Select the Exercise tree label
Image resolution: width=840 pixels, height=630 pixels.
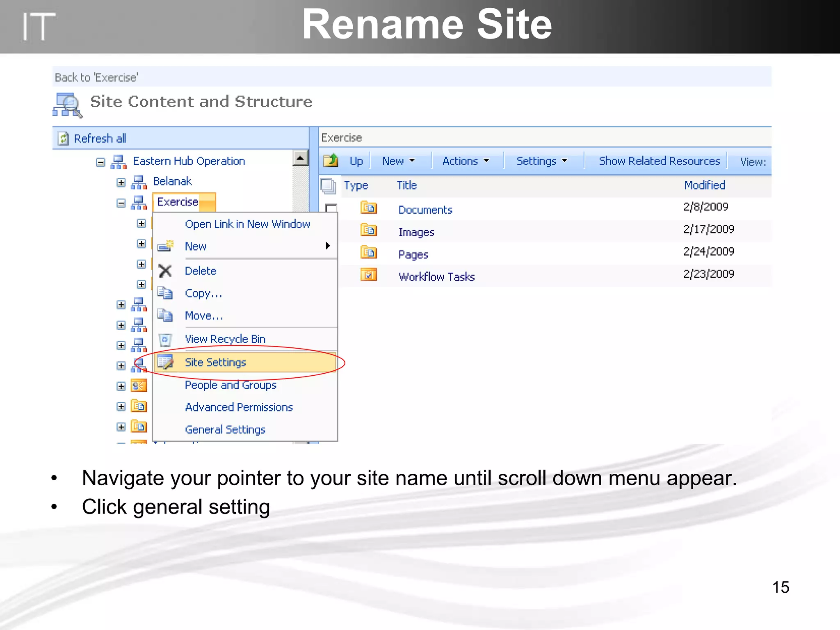(178, 202)
